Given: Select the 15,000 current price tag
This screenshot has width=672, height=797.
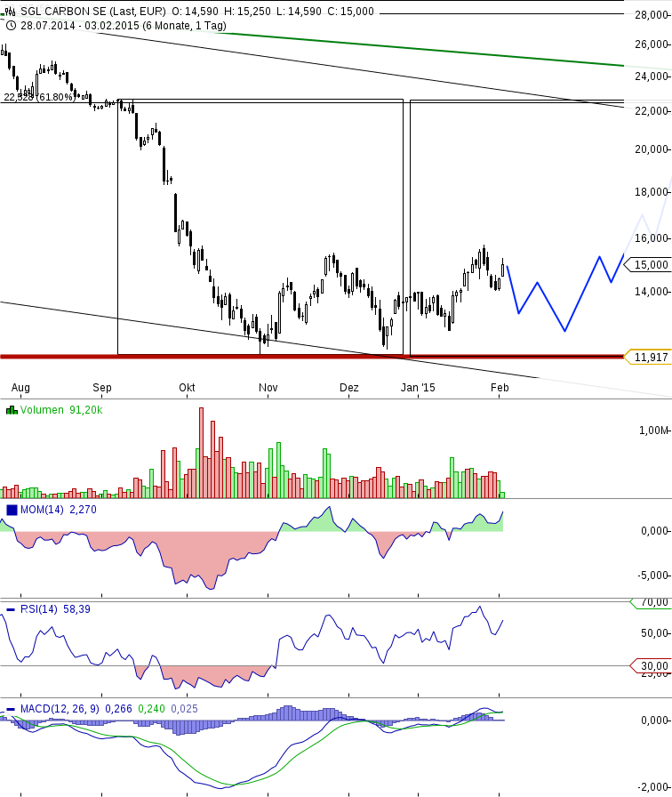Looking at the screenshot, I should tap(647, 264).
